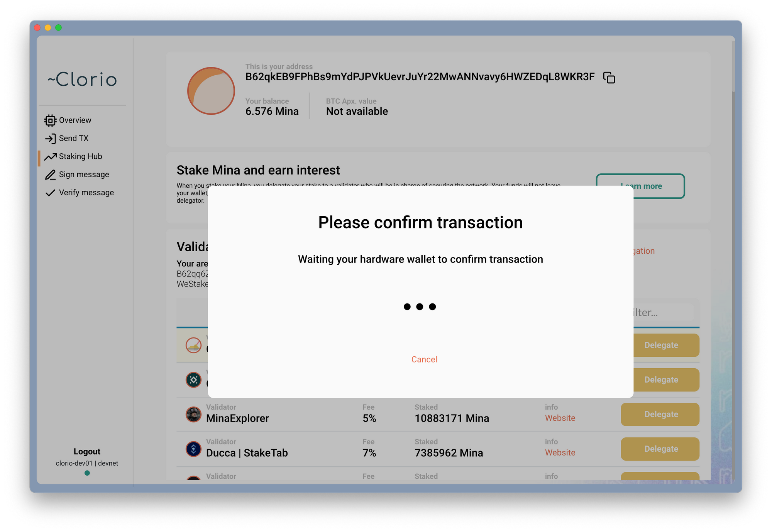Delegate to Ducca StakeTab validator
The width and height of the screenshot is (772, 532).
tap(660, 449)
